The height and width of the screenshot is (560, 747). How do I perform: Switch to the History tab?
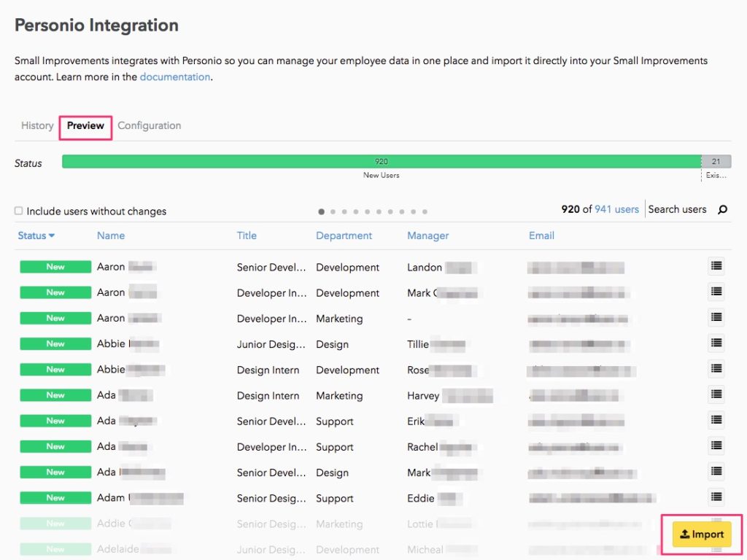(37, 125)
